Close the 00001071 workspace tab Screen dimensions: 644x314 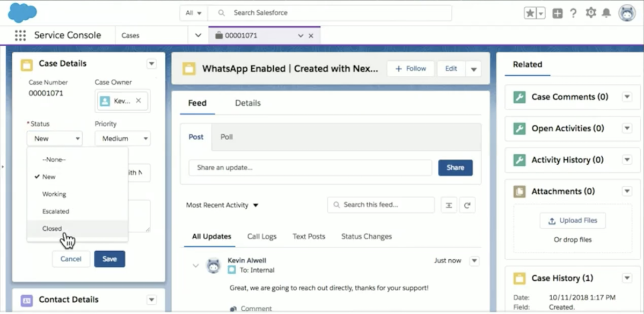coord(311,36)
